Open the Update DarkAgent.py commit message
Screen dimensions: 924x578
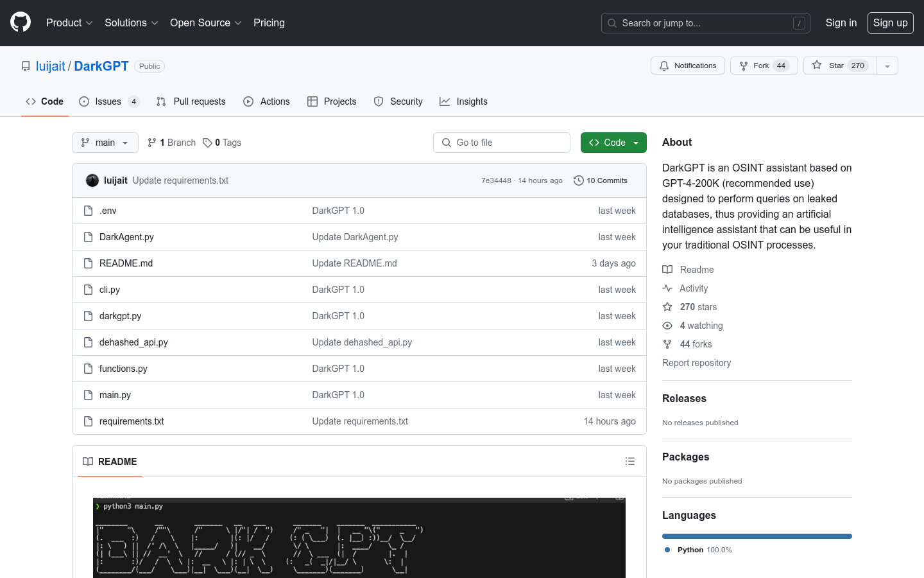[355, 237]
